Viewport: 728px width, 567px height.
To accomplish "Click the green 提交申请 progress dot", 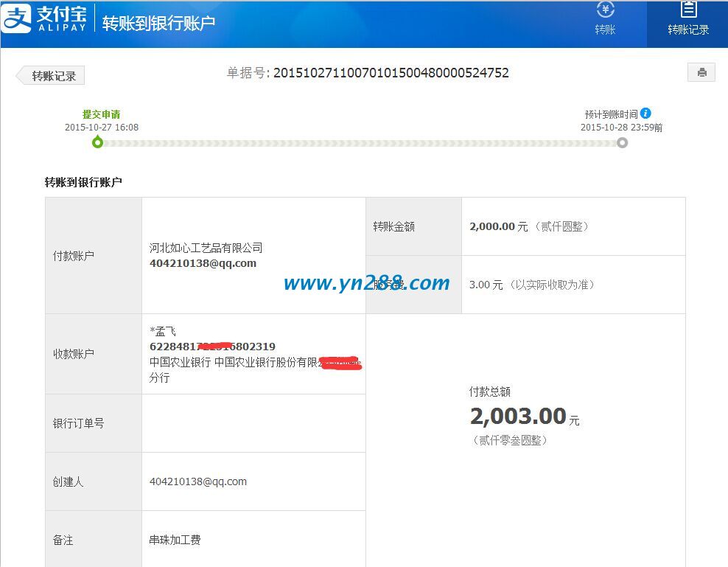I will (x=98, y=142).
